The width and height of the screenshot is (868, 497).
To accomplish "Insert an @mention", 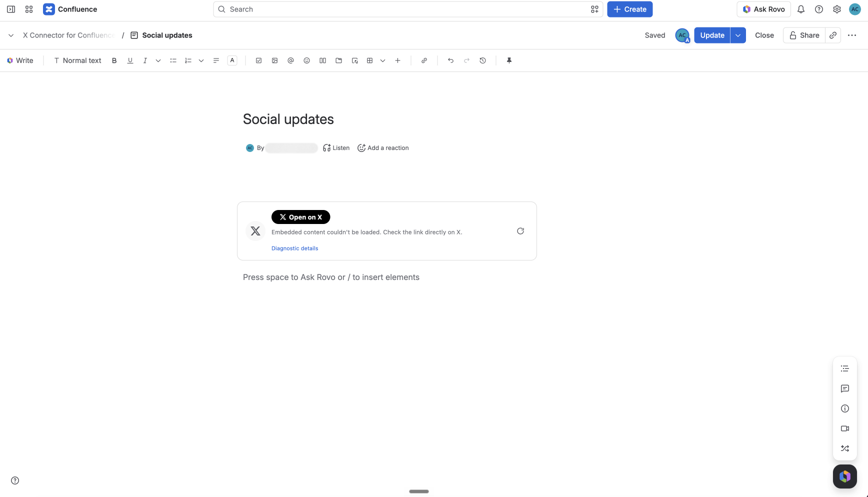I will pos(290,60).
